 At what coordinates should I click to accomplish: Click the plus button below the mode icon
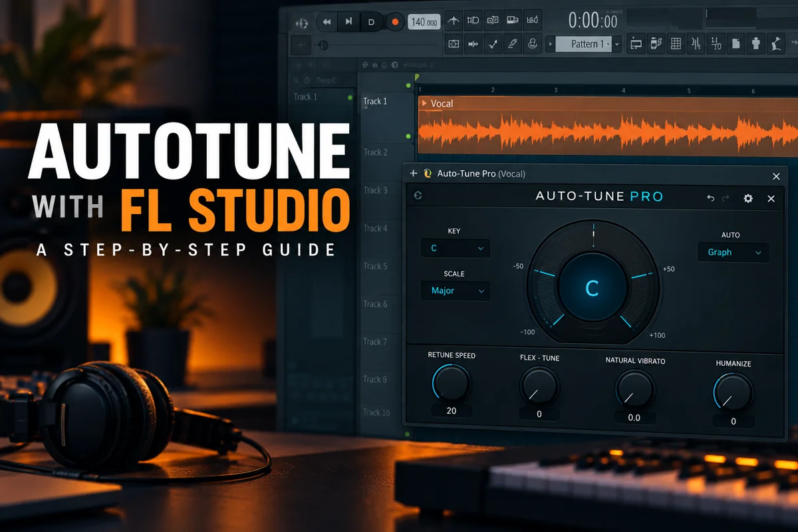[301, 45]
